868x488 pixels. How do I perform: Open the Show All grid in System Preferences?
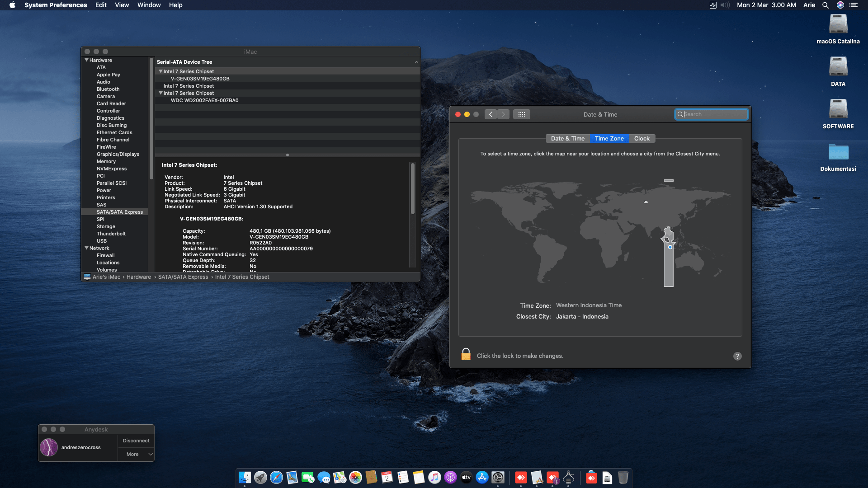521,114
